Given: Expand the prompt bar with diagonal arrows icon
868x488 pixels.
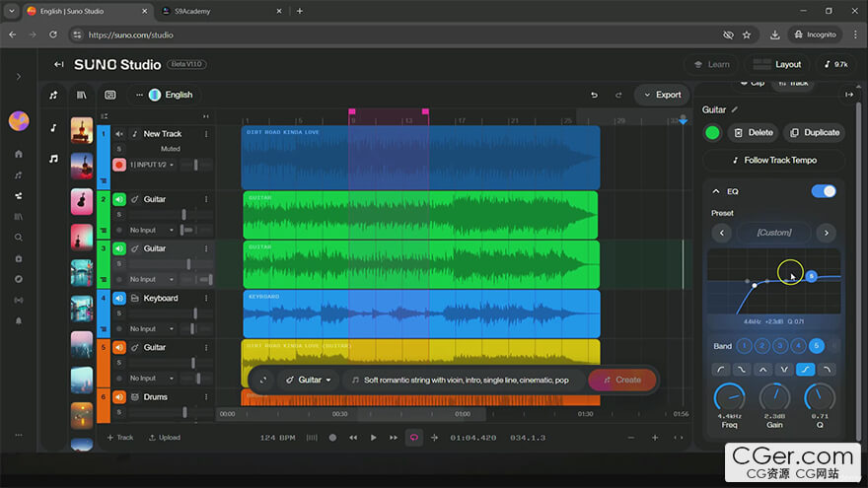Looking at the screenshot, I should pyautogui.click(x=263, y=381).
